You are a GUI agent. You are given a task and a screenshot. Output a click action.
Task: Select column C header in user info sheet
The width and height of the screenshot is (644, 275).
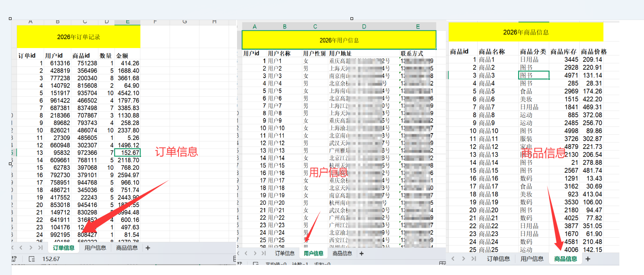[x=315, y=26]
